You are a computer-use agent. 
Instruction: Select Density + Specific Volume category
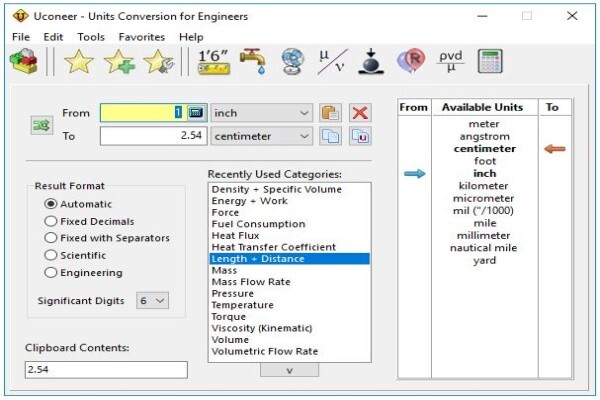click(x=289, y=189)
